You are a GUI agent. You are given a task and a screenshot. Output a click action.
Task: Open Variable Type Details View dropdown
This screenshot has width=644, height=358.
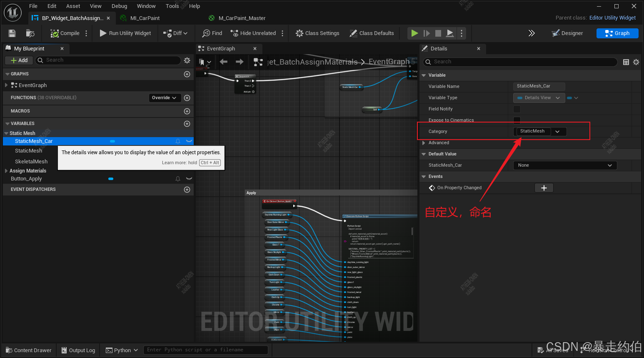[539, 98]
